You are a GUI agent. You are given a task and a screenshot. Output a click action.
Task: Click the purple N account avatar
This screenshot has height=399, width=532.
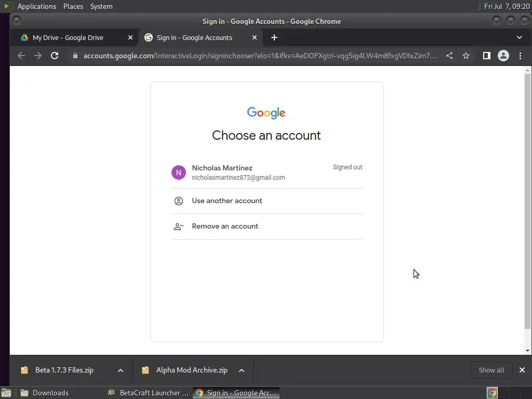click(x=179, y=172)
